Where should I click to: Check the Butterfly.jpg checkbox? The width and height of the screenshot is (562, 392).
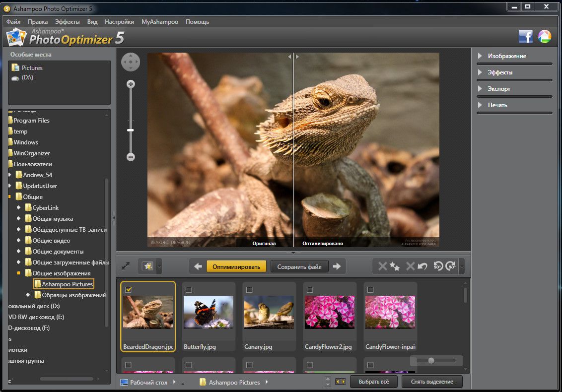tap(189, 289)
